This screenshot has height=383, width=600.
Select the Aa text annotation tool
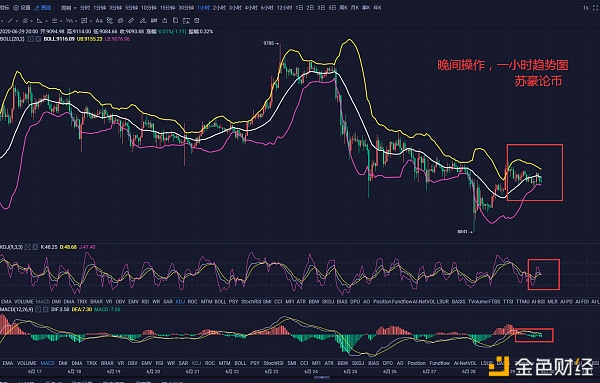[99, 21]
